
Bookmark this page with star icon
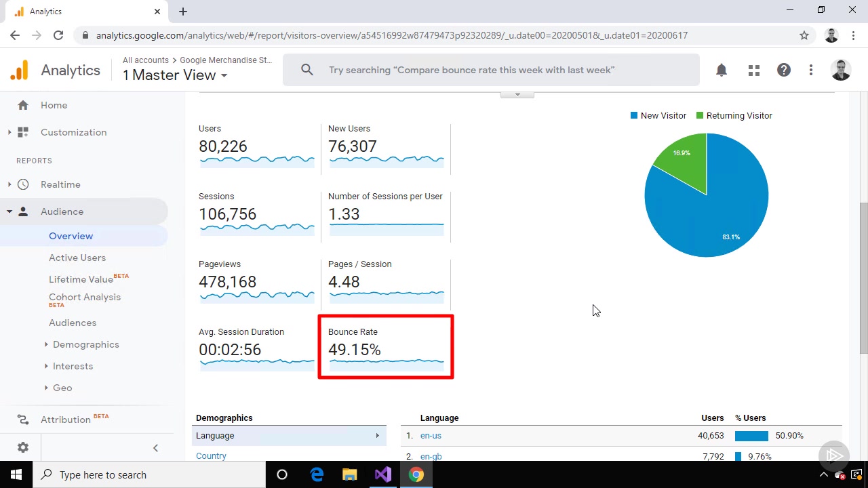pyautogui.click(x=804, y=35)
